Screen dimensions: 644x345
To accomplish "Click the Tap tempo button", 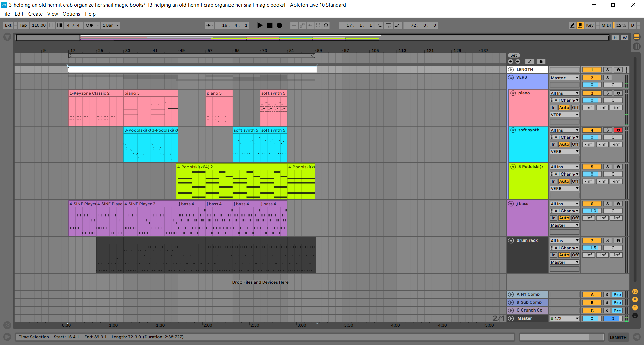I will [x=23, y=25].
